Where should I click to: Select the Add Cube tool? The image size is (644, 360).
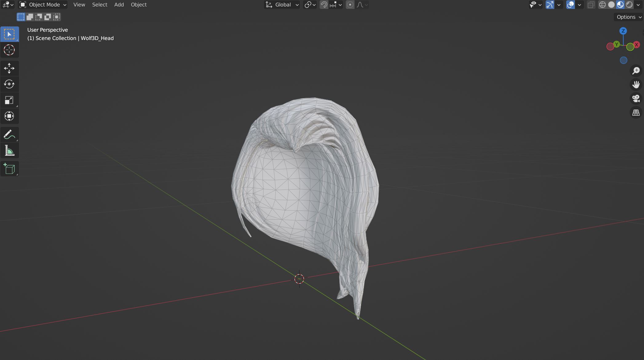point(9,169)
